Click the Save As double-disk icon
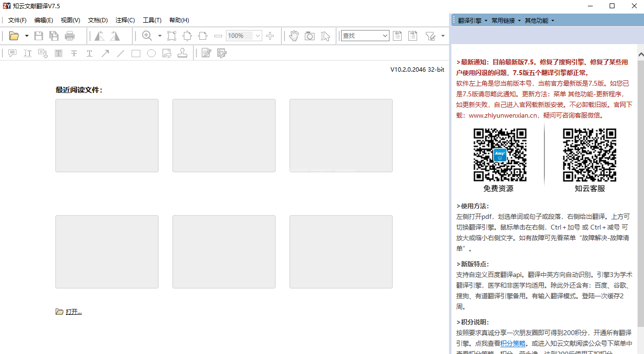The image size is (644, 354). click(x=54, y=36)
